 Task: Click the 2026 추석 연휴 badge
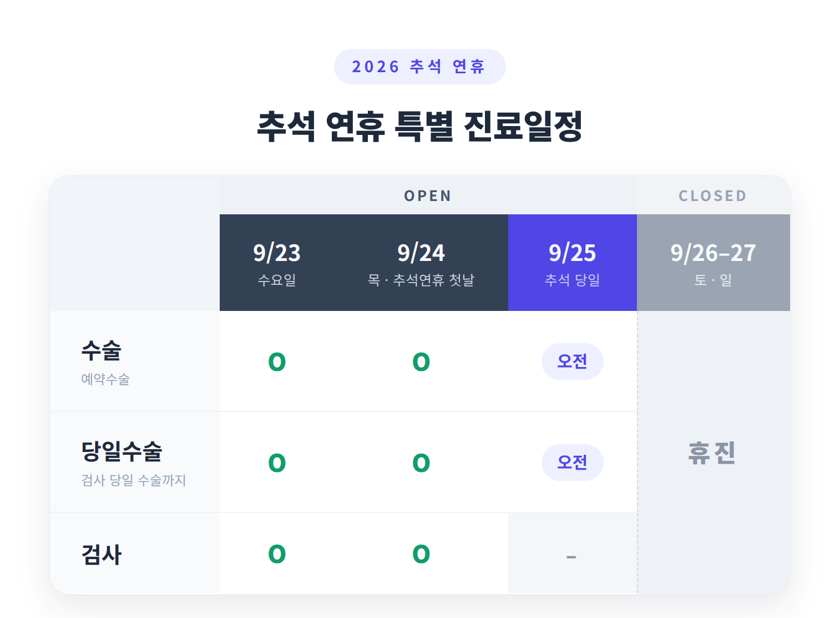click(419, 67)
